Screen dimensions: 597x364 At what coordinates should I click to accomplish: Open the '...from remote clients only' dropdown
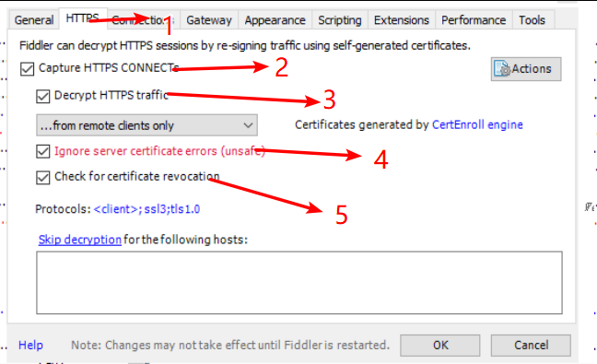tap(147, 125)
